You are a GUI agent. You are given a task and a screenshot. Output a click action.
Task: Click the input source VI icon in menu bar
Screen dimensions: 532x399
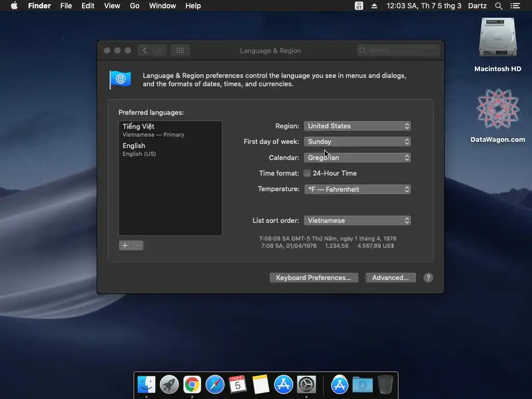point(358,6)
